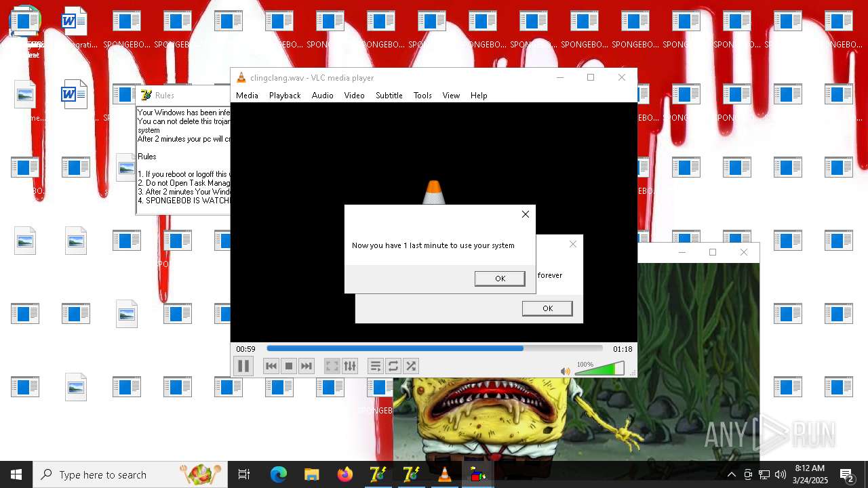
Task: Show VLC extended settings
Action: click(x=350, y=366)
